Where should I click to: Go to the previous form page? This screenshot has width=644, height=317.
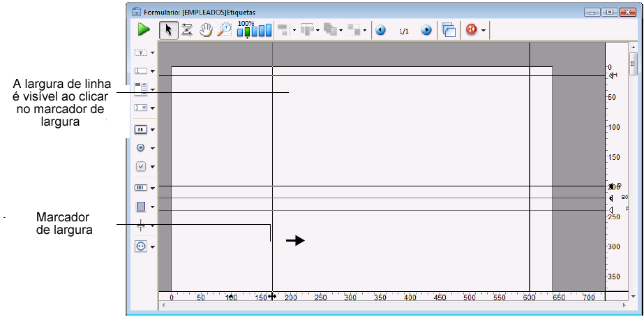pyautogui.click(x=380, y=30)
